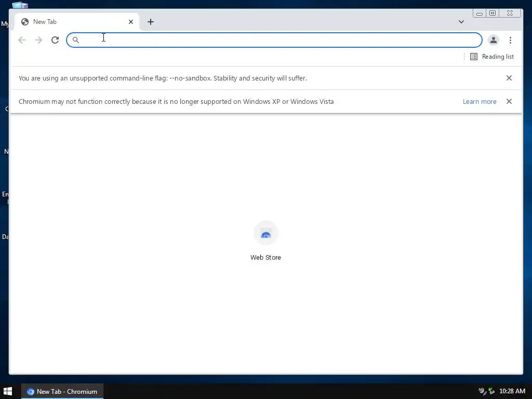This screenshot has height=399, width=532.
Task: Close the New Tab tab
Action: tap(131, 22)
